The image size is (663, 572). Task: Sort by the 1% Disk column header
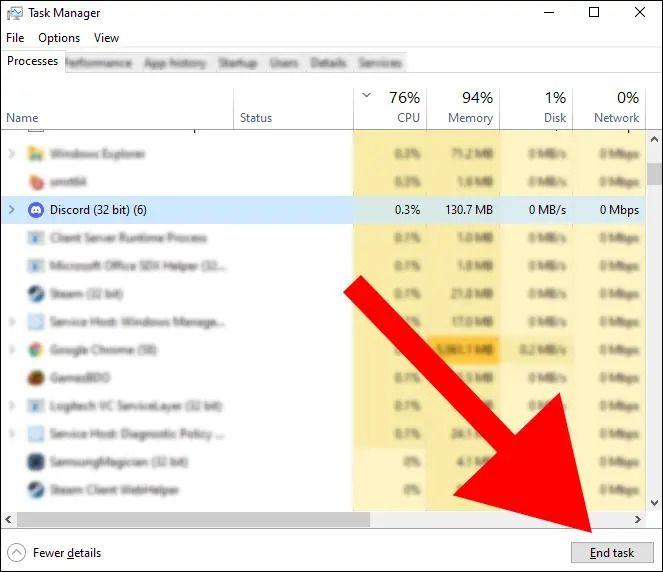tap(536, 108)
